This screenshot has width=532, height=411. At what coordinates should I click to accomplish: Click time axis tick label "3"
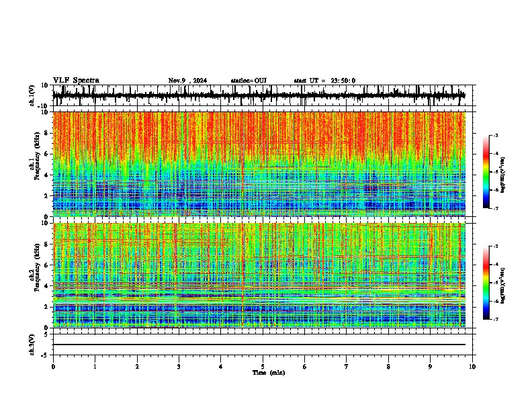pyautogui.click(x=179, y=367)
